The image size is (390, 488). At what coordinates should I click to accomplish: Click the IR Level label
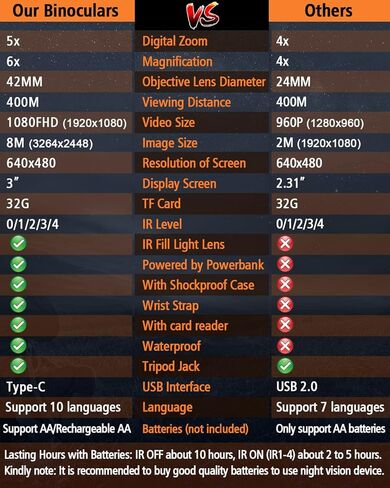pyautogui.click(x=162, y=224)
